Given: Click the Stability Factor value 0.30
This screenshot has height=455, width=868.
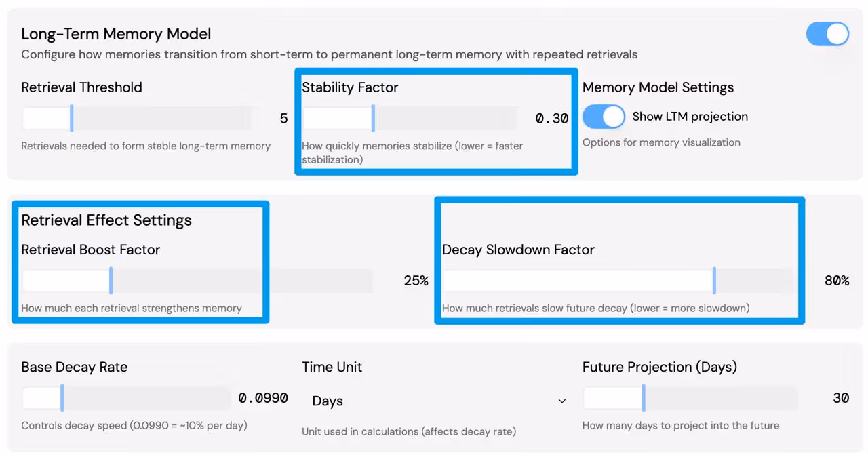Looking at the screenshot, I should click(551, 119).
